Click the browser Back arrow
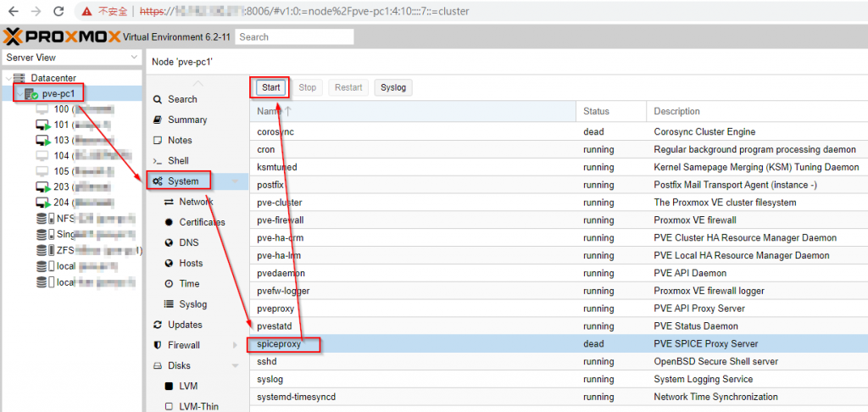 (x=13, y=11)
